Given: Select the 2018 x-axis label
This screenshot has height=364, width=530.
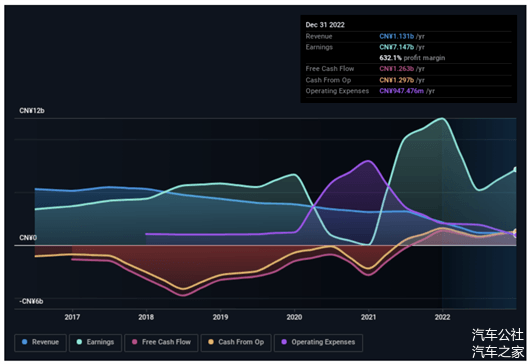Looking at the screenshot, I should (x=146, y=317).
